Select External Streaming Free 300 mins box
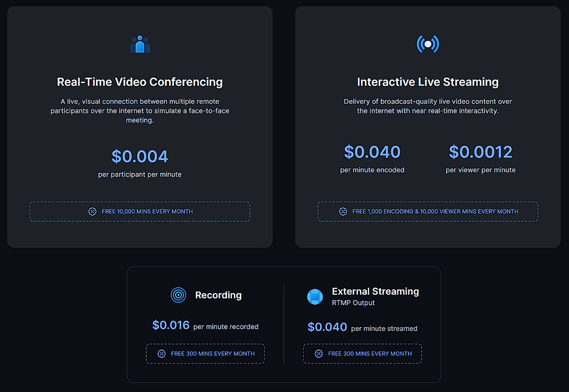 coord(363,354)
